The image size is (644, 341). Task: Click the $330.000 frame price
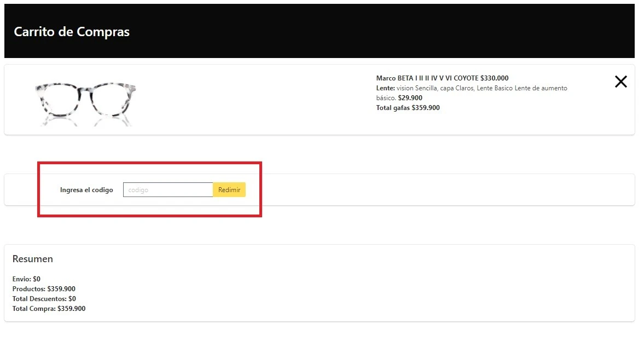click(x=494, y=78)
